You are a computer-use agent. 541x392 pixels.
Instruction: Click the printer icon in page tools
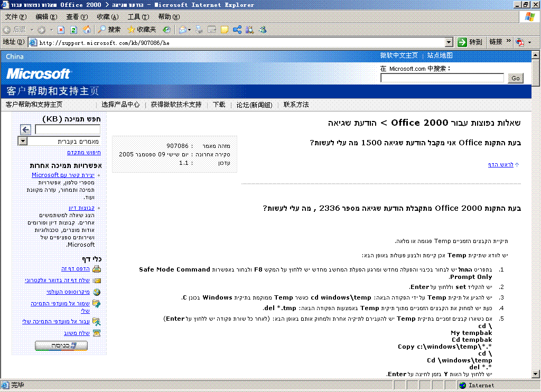click(x=97, y=269)
